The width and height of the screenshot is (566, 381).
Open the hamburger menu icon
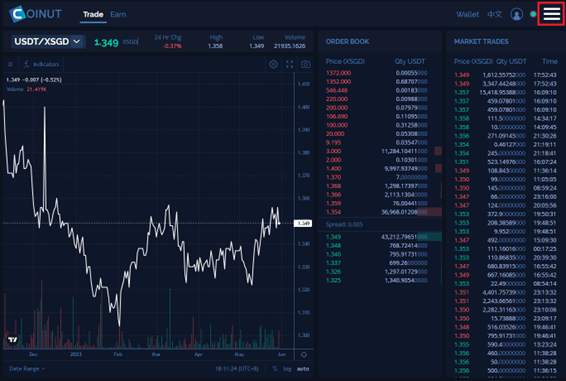click(x=551, y=14)
